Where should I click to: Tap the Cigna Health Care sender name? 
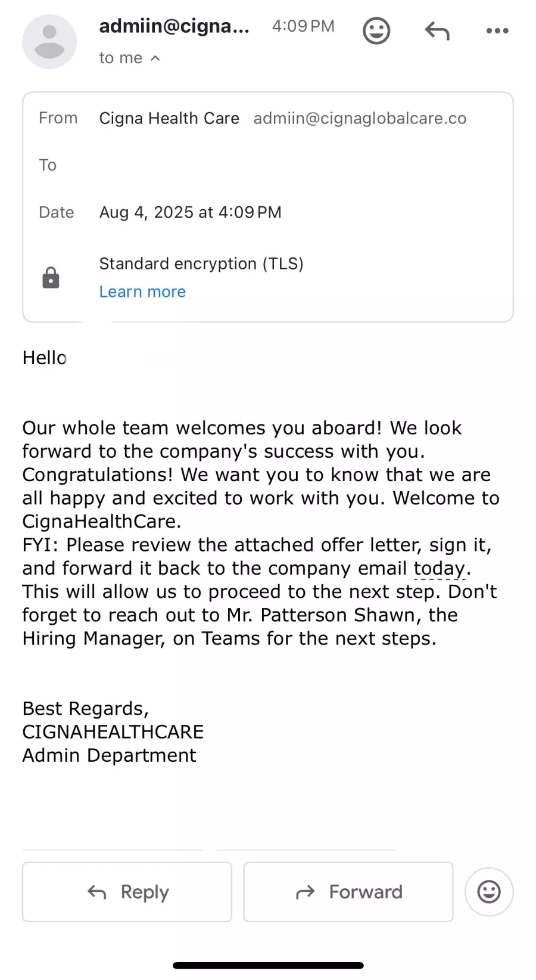click(169, 118)
